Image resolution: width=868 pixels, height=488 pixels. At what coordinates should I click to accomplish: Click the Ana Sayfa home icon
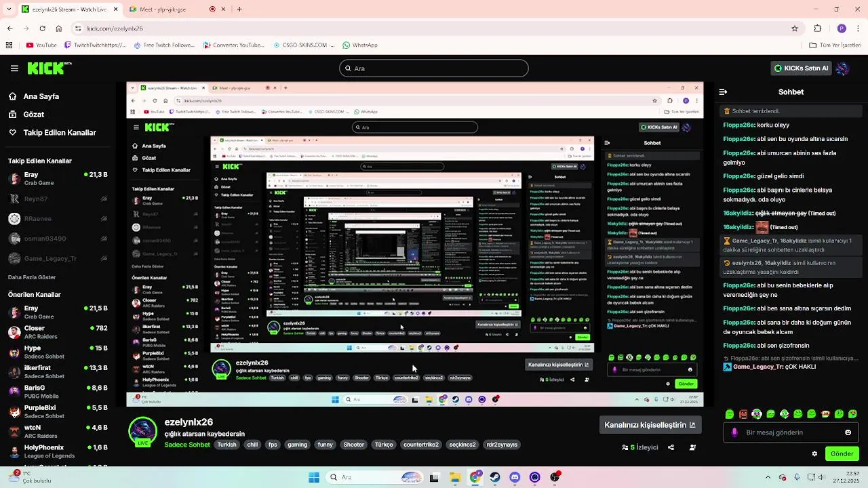tap(12, 96)
